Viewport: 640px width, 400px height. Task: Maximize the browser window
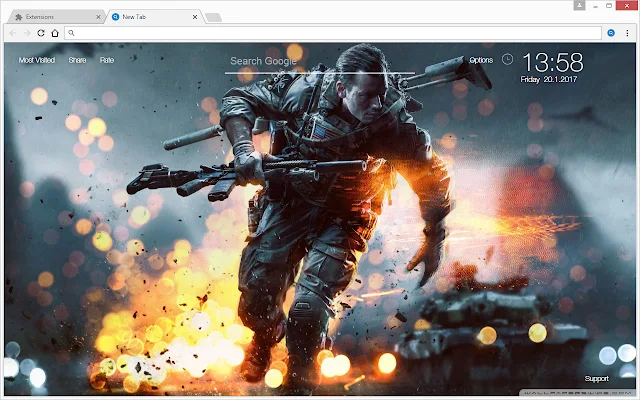(x=609, y=5)
